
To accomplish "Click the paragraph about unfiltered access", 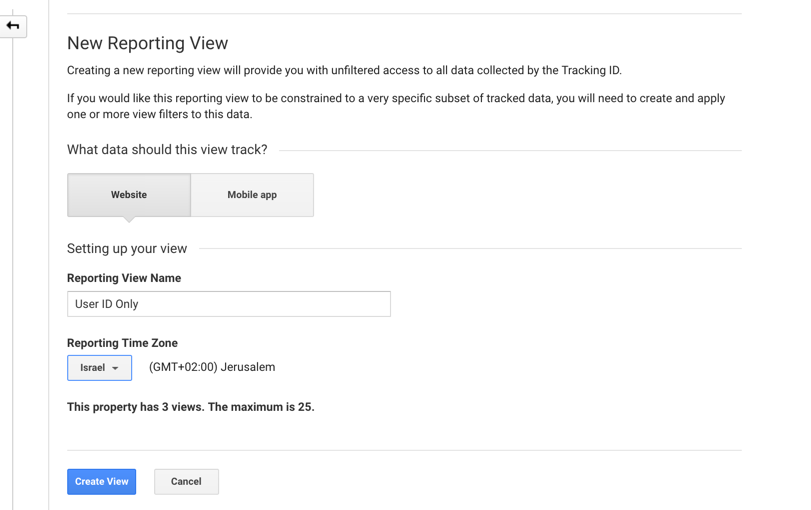I will coord(344,70).
